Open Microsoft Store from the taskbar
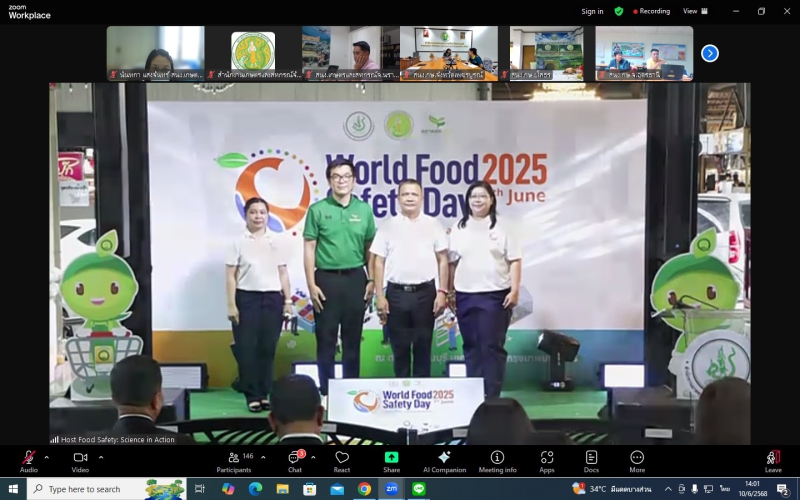Image resolution: width=800 pixels, height=500 pixels. pos(310,489)
